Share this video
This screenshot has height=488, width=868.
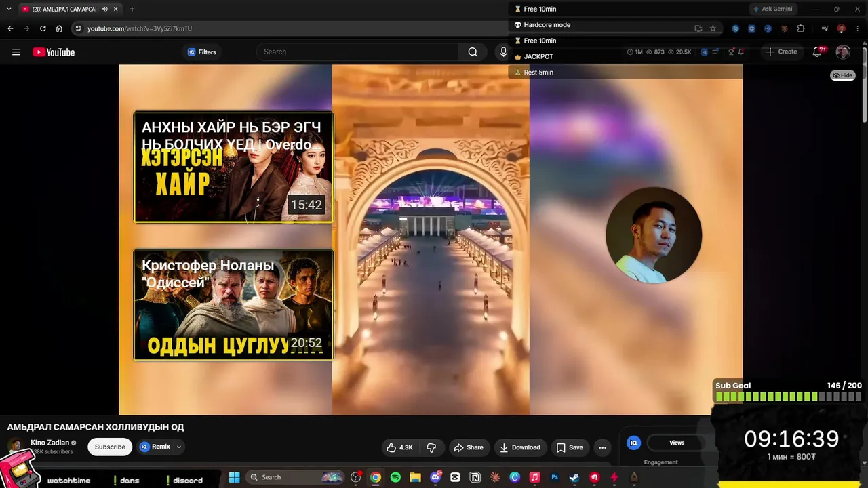(469, 447)
